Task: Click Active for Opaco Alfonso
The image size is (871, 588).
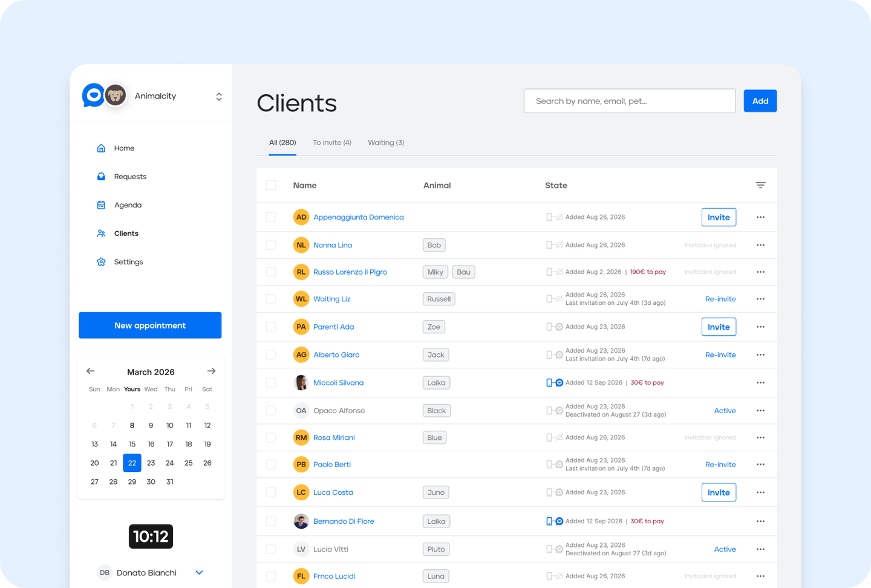Action: [x=725, y=411]
